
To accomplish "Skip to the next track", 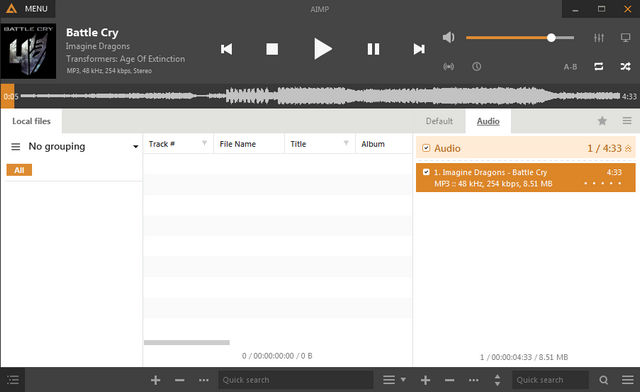I will [x=419, y=49].
